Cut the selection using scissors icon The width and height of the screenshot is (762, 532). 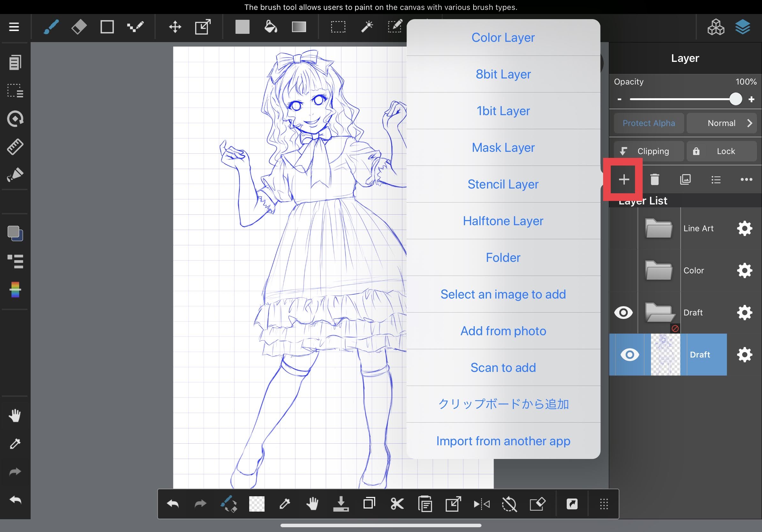tap(397, 504)
